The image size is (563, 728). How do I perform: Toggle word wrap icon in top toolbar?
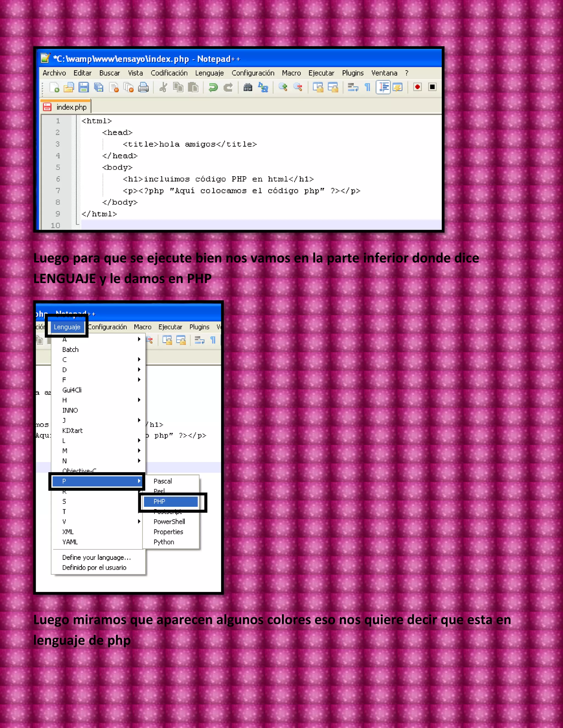[353, 87]
